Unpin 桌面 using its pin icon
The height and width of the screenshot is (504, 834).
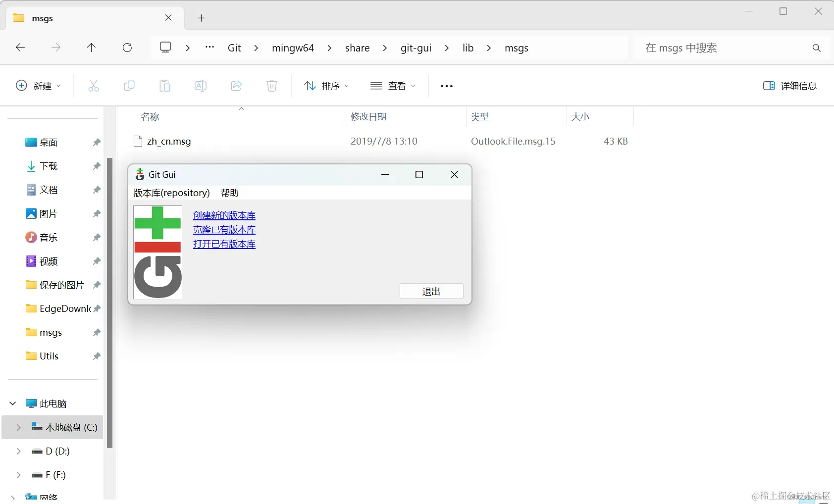pos(97,143)
